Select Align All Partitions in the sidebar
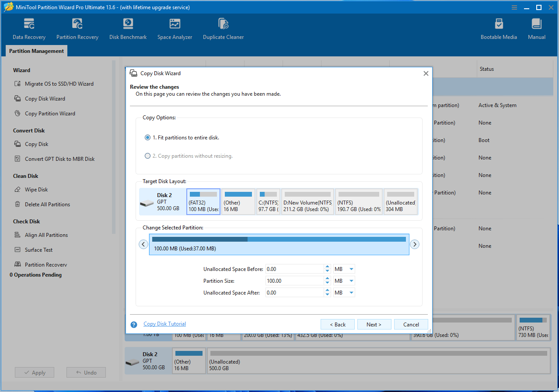 (x=46, y=235)
